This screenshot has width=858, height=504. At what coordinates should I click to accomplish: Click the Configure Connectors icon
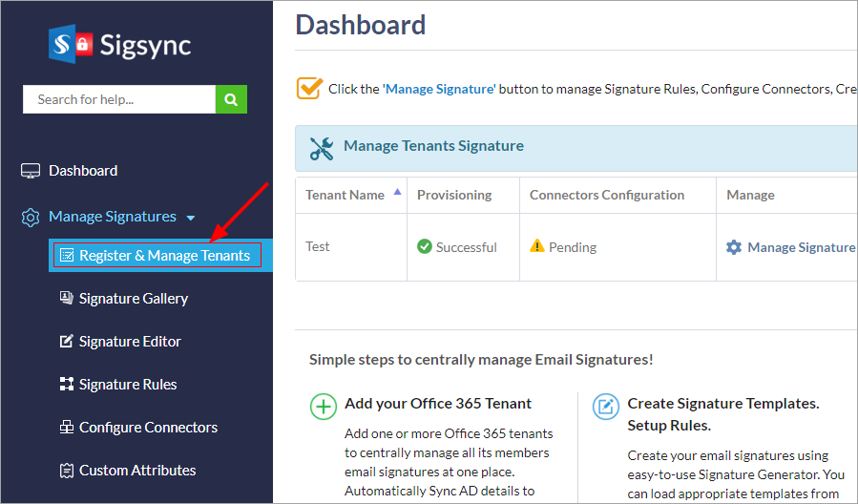point(67,428)
